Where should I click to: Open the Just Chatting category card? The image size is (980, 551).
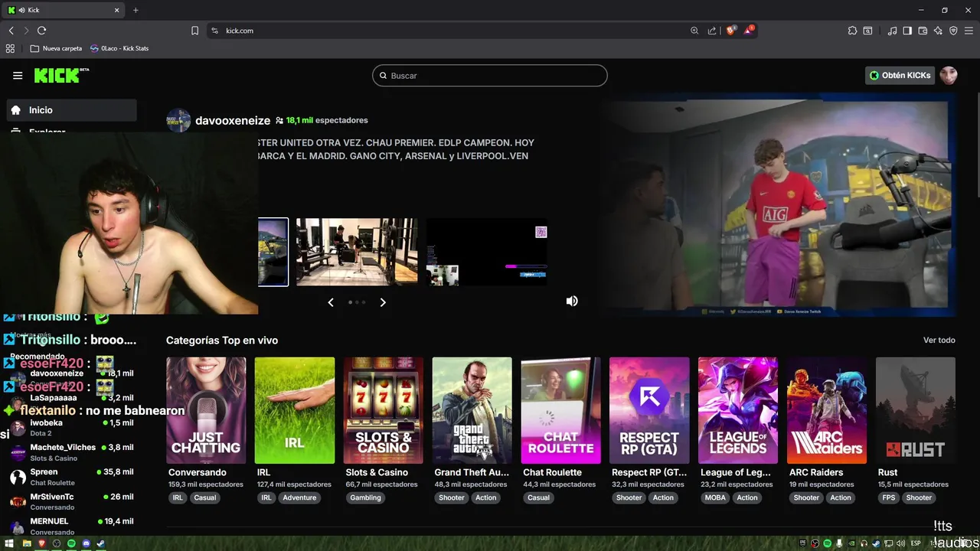[x=206, y=410]
